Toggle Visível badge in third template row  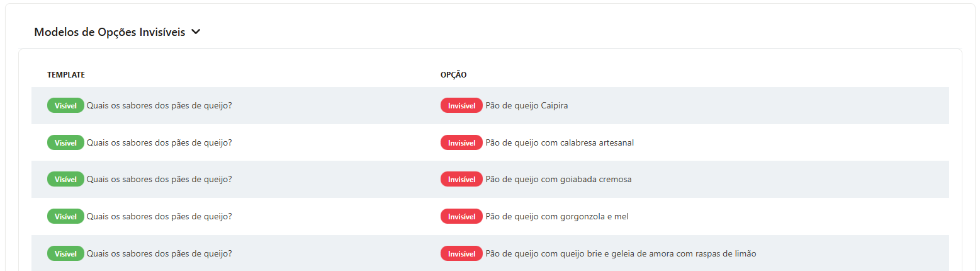point(65,180)
